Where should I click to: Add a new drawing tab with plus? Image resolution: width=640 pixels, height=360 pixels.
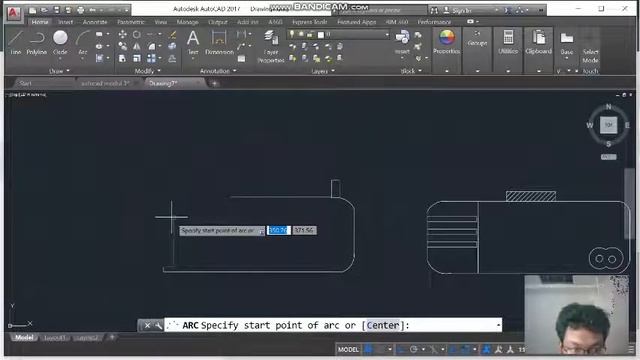point(215,84)
